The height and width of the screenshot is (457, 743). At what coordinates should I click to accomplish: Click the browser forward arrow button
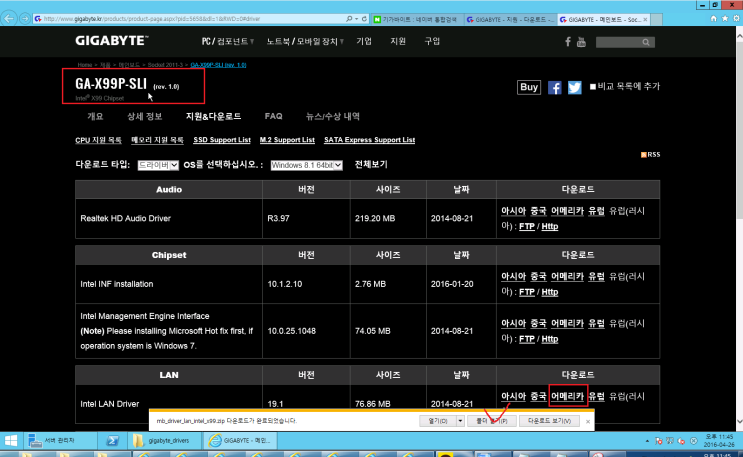point(25,18)
